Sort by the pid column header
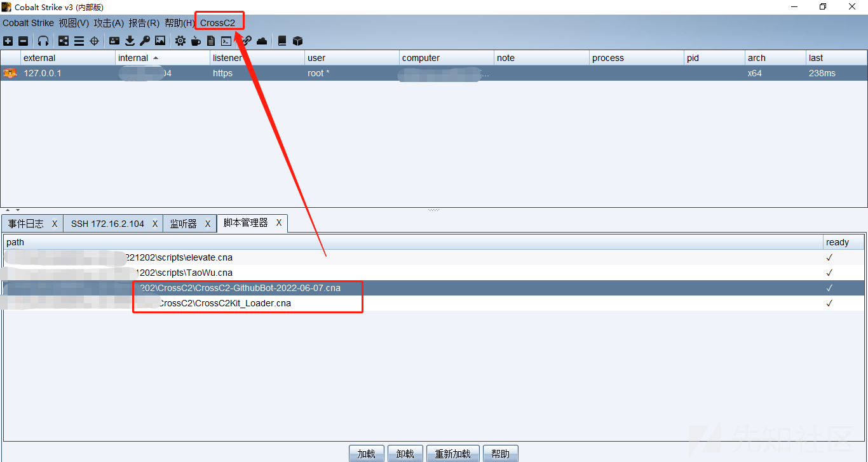 tap(714, 58)
